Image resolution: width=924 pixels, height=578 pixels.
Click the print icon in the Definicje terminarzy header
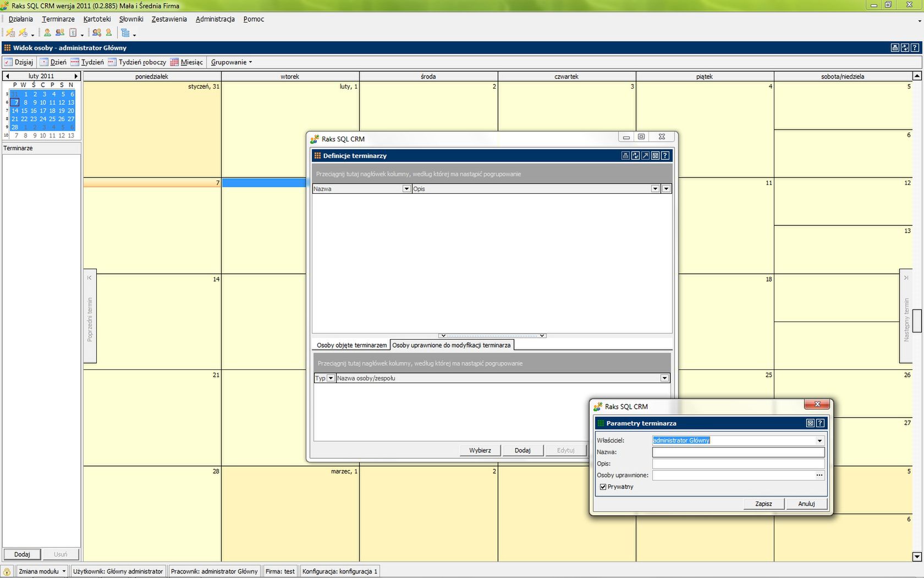tap(625, 156)
